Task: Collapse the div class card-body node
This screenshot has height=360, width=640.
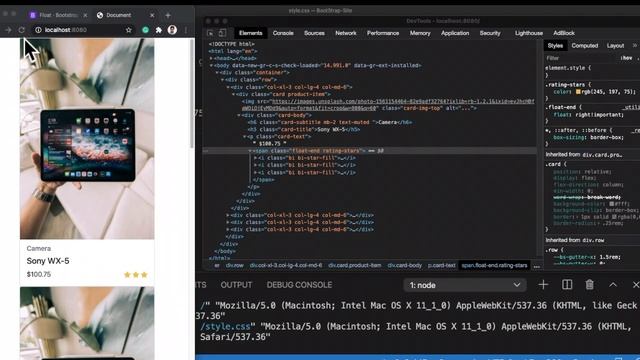Action: tap(239, 116)
